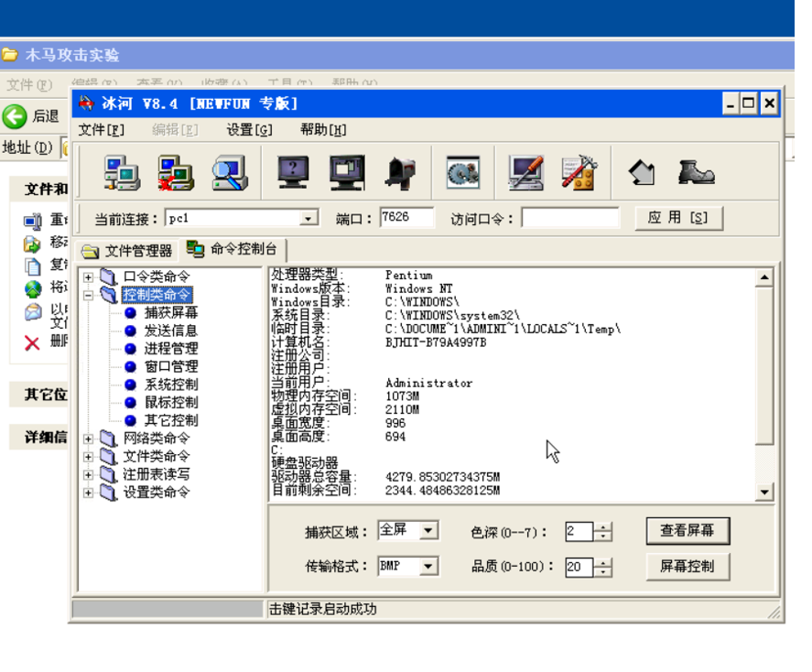812x672 pixels.
Task: Decrease the 色深 value with down arrow
Action: (x=602, y=537)
